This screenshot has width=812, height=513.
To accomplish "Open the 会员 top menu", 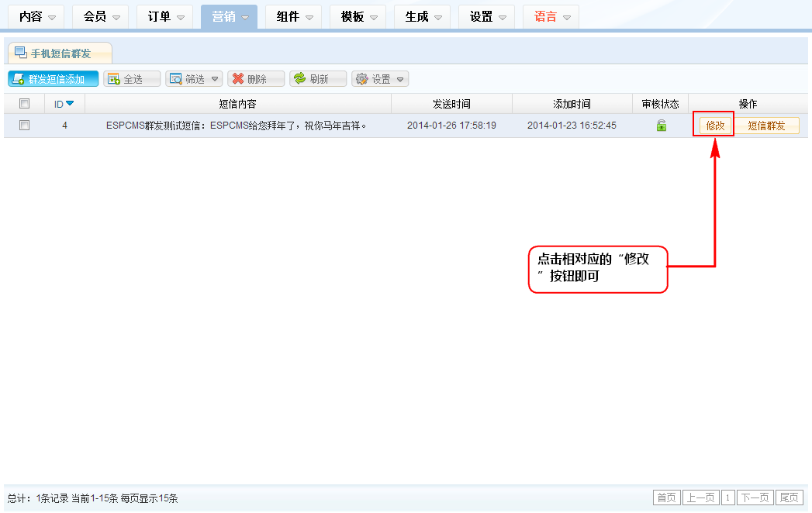I will 100,16.
